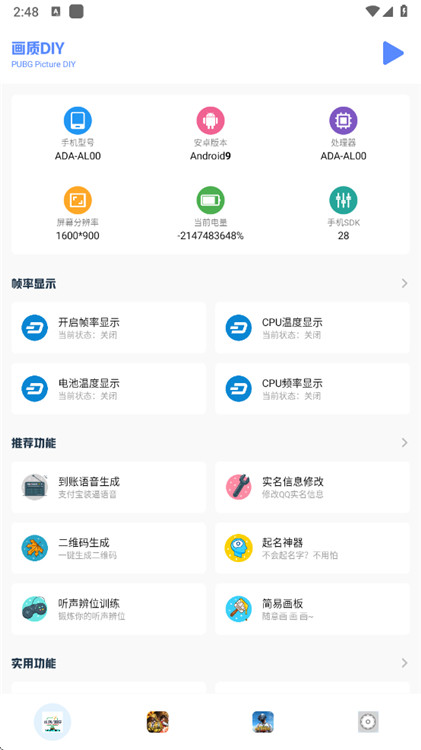Toggle 电池温度显示 battery temperature display
Viewport: 421px width, 750px height.
pos(109,388)
